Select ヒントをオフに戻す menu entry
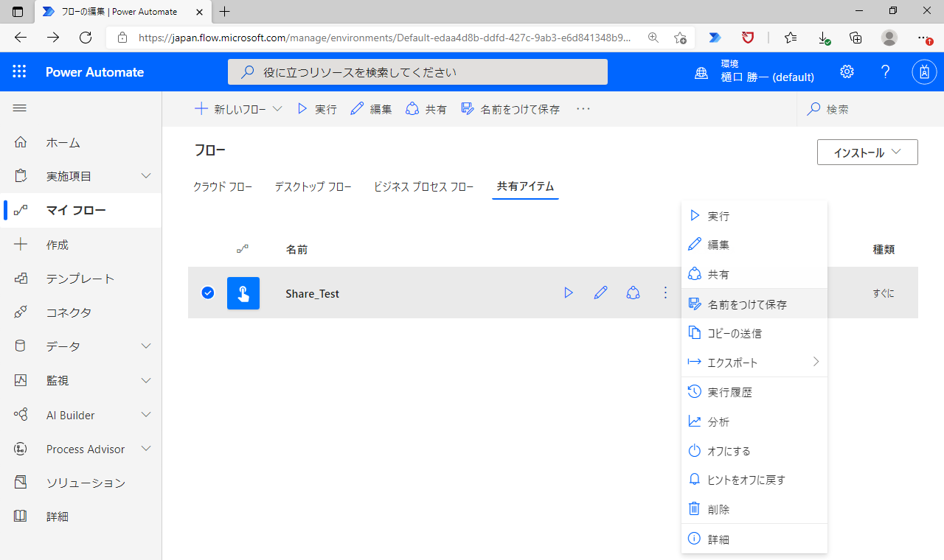The image size is (944, 560). pos(754,480)
